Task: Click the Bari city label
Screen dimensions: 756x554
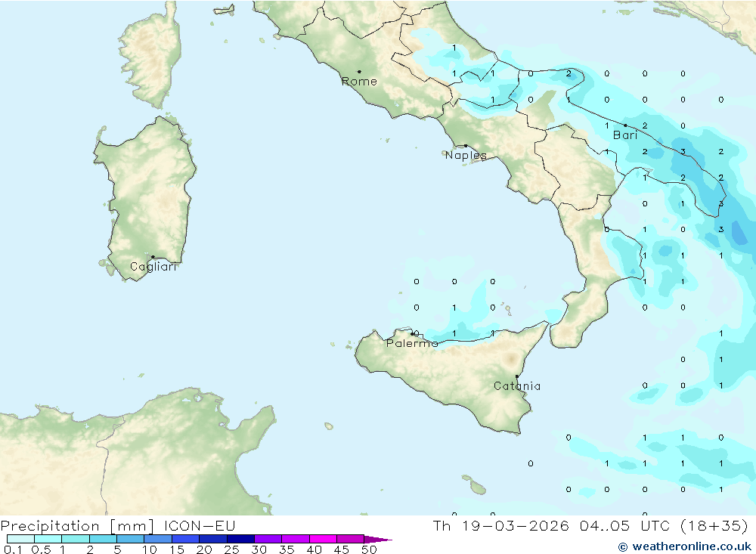Action: click(625, 135)
